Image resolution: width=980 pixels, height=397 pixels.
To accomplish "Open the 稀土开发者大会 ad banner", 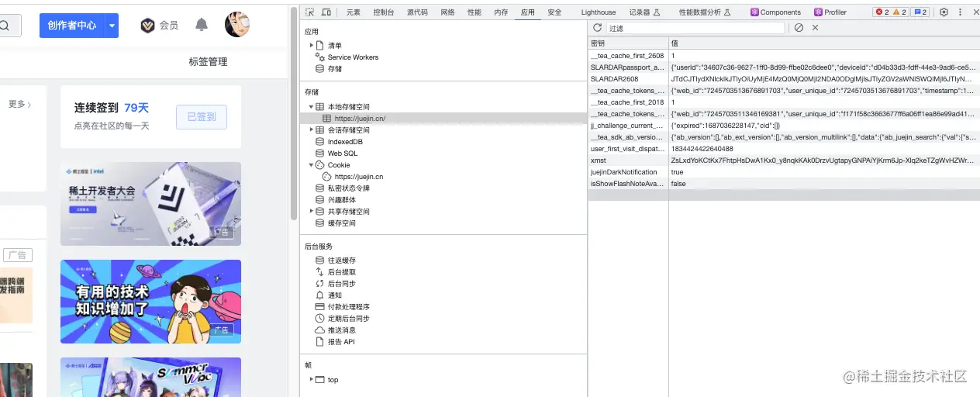I will tap(150, 204).
